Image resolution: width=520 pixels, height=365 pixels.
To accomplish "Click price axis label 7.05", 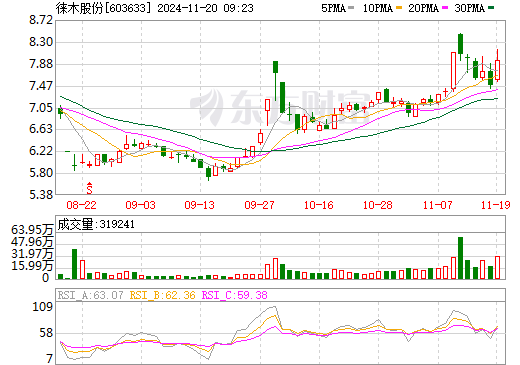I will click(x=41, y=108).
